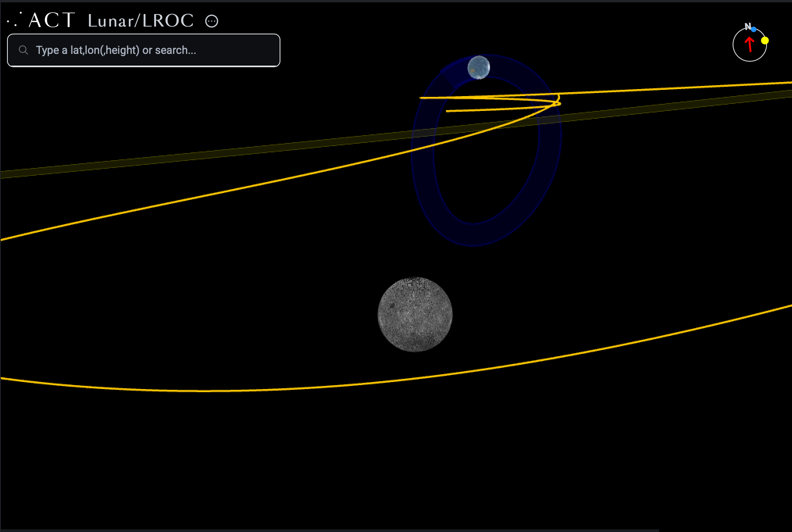Image resolution: width=792 pixels, height=532 pixels.
Task: Click the N label on compass
Action: click(x=747, y=27)
